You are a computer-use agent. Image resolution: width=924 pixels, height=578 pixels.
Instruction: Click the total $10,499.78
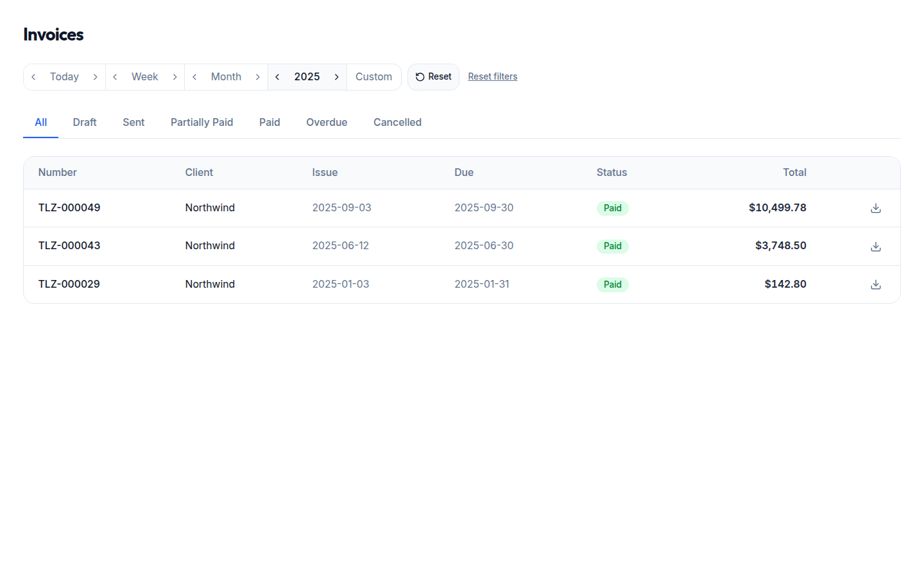[778, 208]
